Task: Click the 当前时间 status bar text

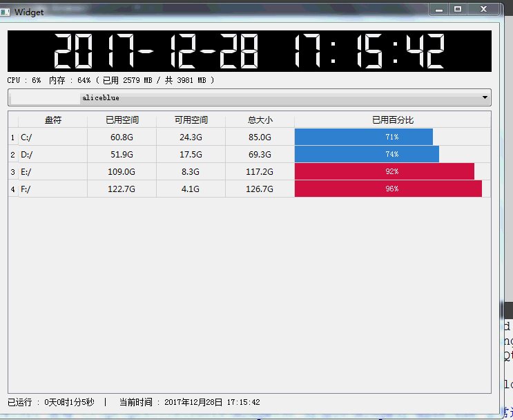Action: (189, 402)
